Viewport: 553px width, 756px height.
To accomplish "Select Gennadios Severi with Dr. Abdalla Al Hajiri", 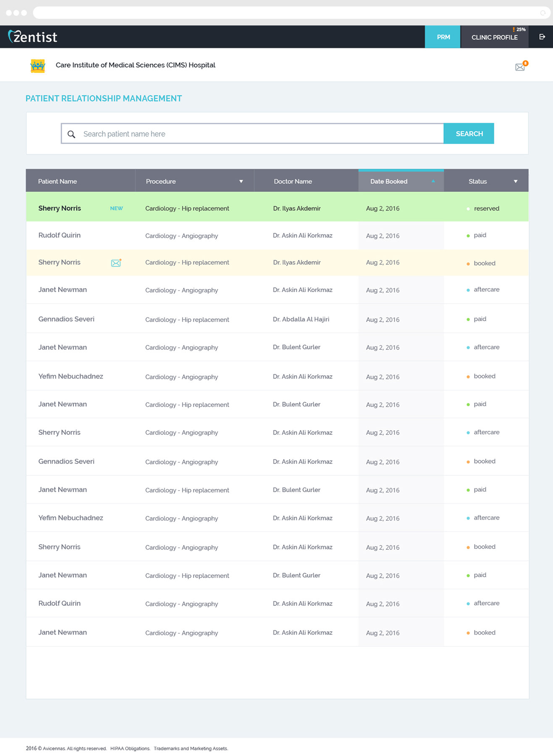I will tap(66, 319).
